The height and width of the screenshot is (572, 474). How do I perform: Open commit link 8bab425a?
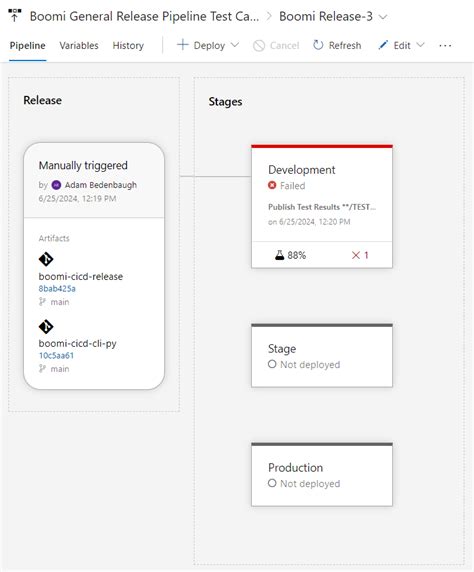(x=57, y=289)
